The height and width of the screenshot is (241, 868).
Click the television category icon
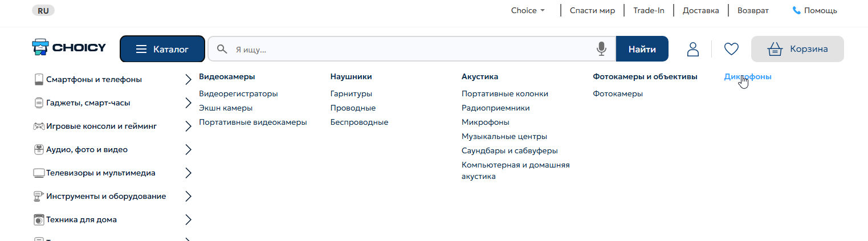pyautogui.click(x=39, y=173)
